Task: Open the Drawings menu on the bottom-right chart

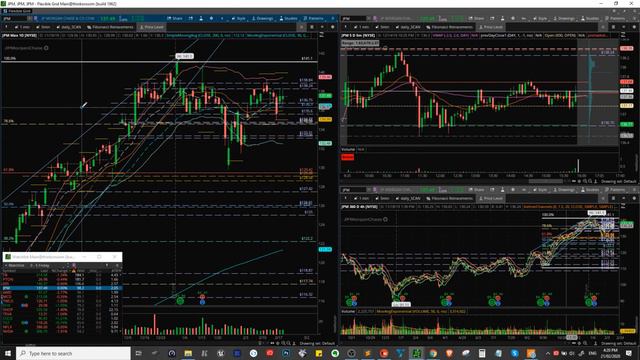Action: coord(564,190)
